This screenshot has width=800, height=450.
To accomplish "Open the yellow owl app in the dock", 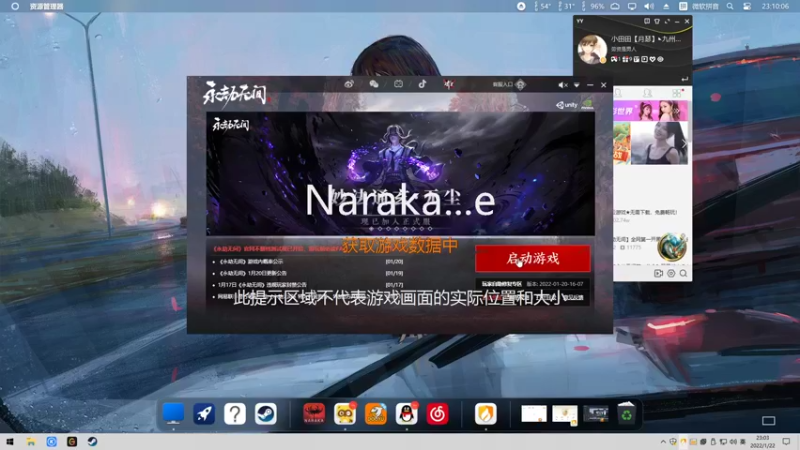I will click(345, 413).
